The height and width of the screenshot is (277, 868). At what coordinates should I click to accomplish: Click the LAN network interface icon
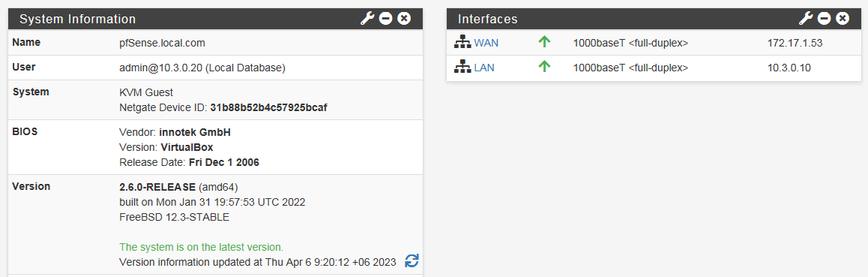click(x=462, y=68)
